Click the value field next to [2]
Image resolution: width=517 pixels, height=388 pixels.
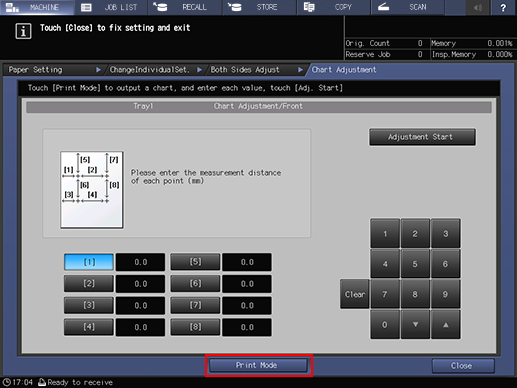(x=140, y=284)
